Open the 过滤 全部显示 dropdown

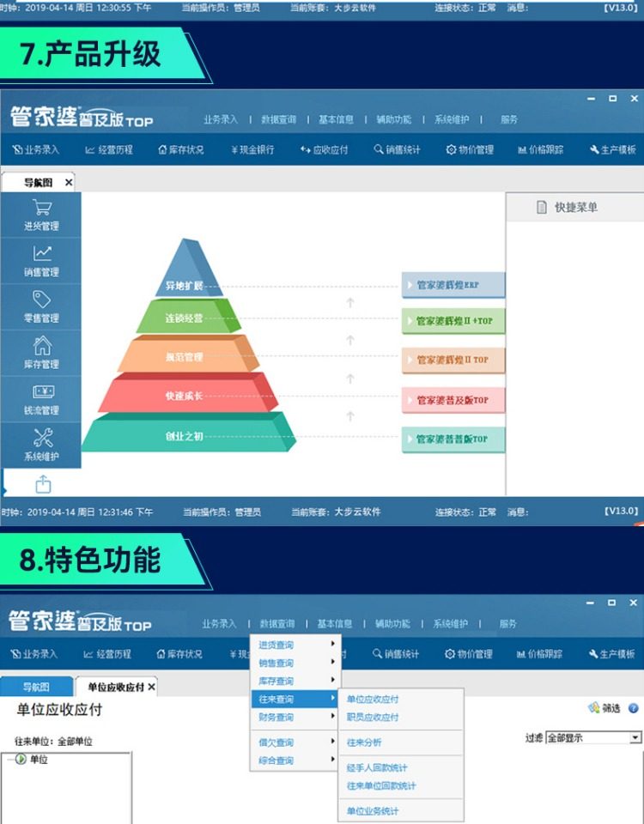pos(594,738)
